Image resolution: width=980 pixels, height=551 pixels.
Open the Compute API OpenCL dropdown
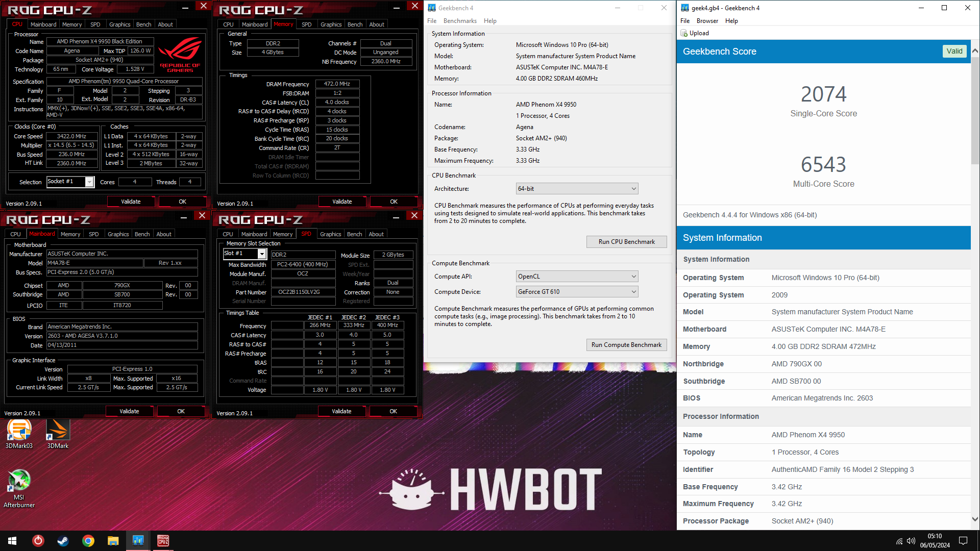click(x=577, y=277)
